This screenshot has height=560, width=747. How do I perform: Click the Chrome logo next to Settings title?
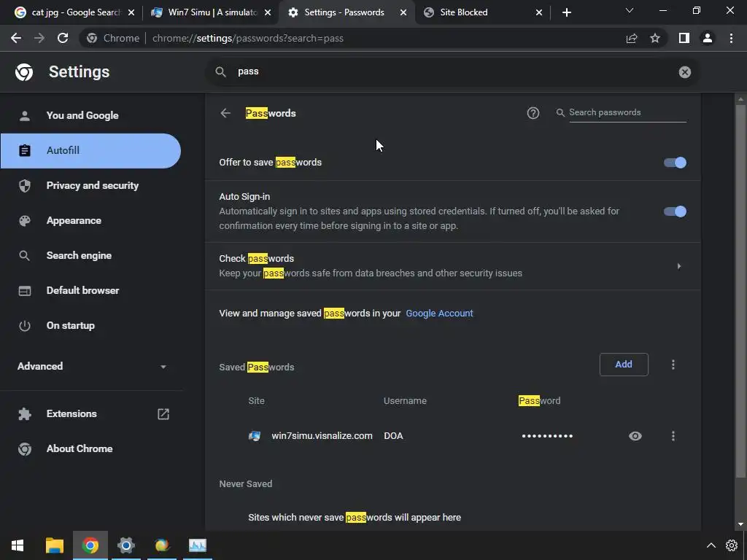(x=24, y=72)
